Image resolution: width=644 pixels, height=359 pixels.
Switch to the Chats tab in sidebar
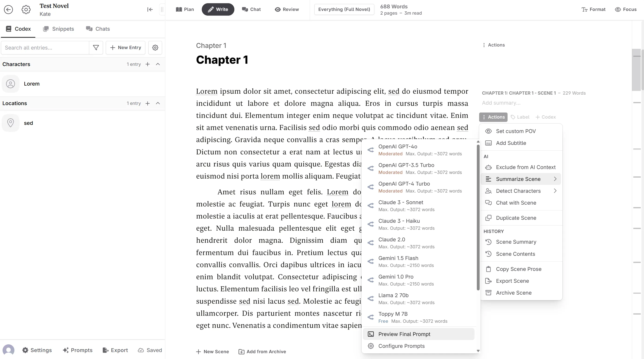point(103,29)
